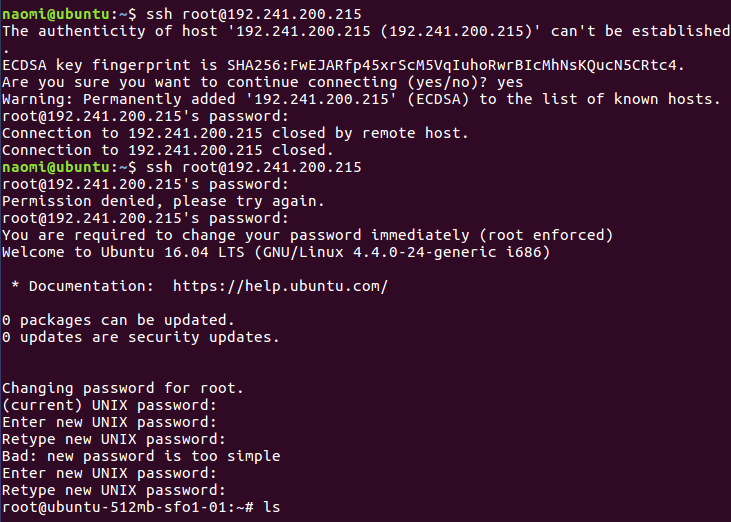Click the 'ls' command at the bottom prompt

pos(272,507)
